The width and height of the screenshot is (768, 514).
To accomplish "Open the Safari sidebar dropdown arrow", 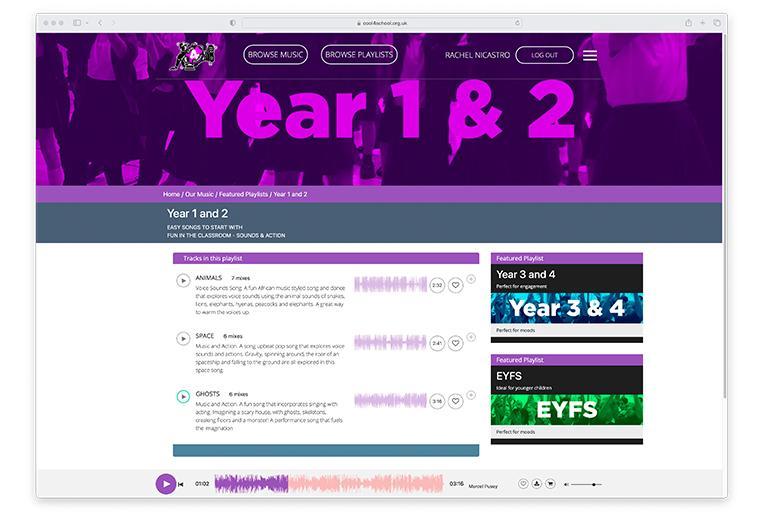I will click(87, 23).
